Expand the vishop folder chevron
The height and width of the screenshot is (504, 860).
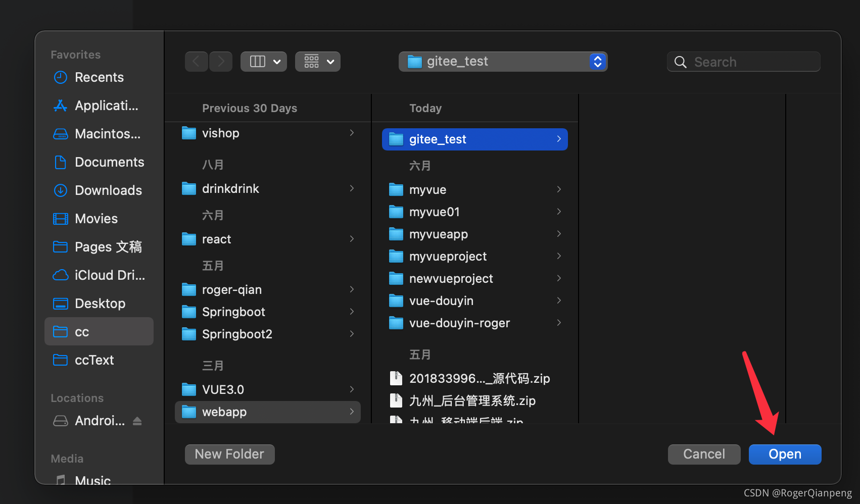click(x=352, y=133)
